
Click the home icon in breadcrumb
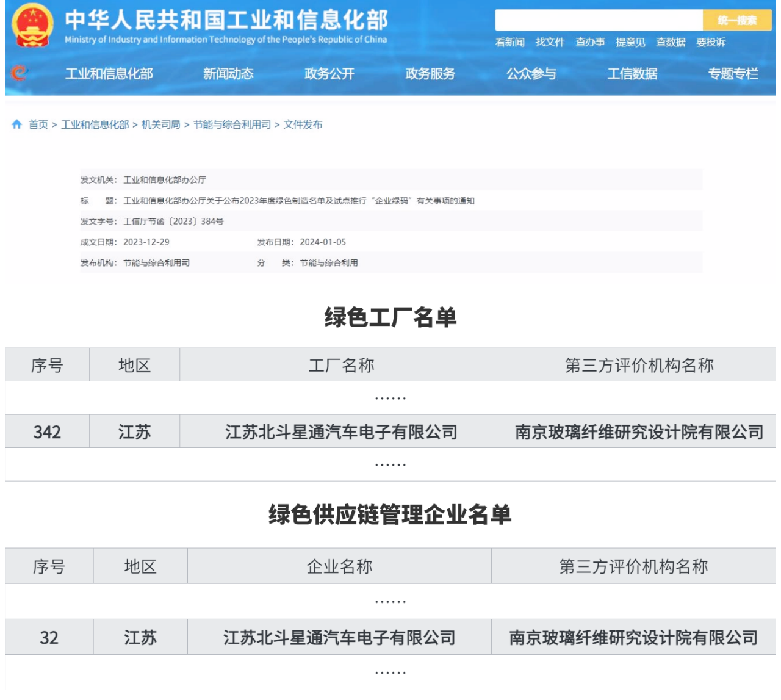[x=16, y=124]
